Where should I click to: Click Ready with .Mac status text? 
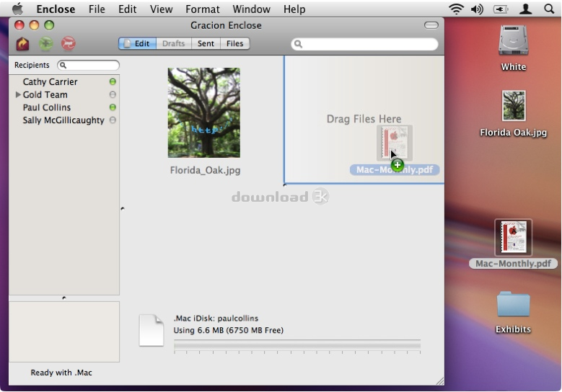pyautogui.click(x=61, y=373)
